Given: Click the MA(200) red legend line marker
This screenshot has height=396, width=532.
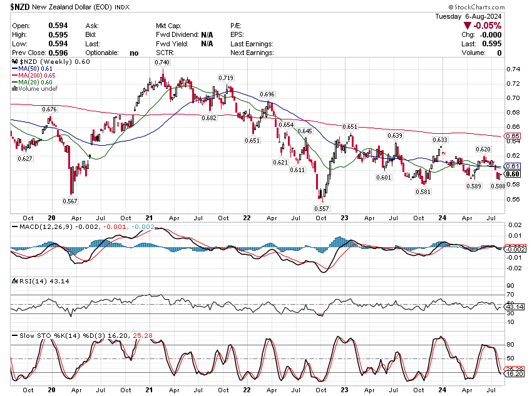Looking at the screenshot, I should coord(14,76).
